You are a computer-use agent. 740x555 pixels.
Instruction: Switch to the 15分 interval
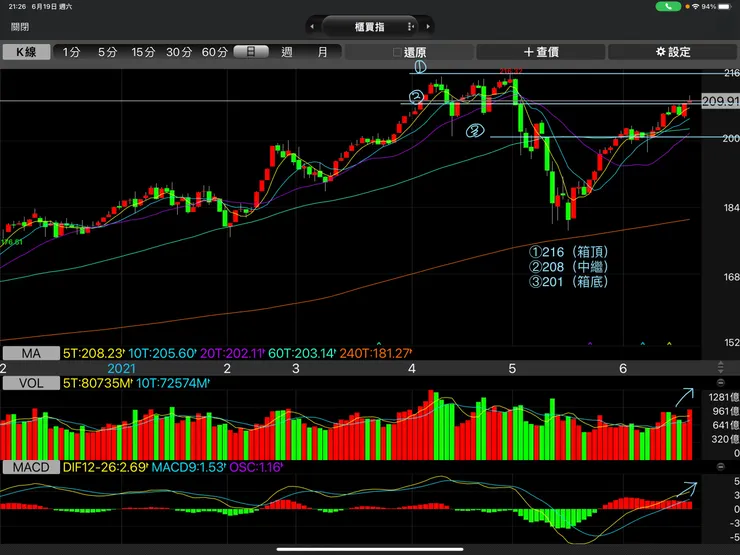tap(143, 52)
